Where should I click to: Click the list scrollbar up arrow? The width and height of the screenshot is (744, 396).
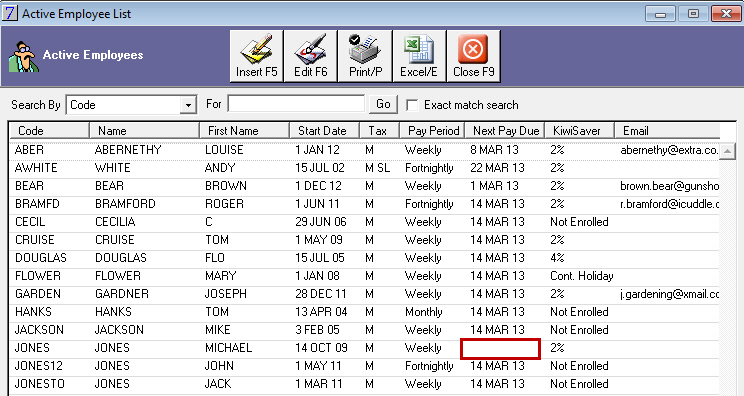(x=727, y=151)
